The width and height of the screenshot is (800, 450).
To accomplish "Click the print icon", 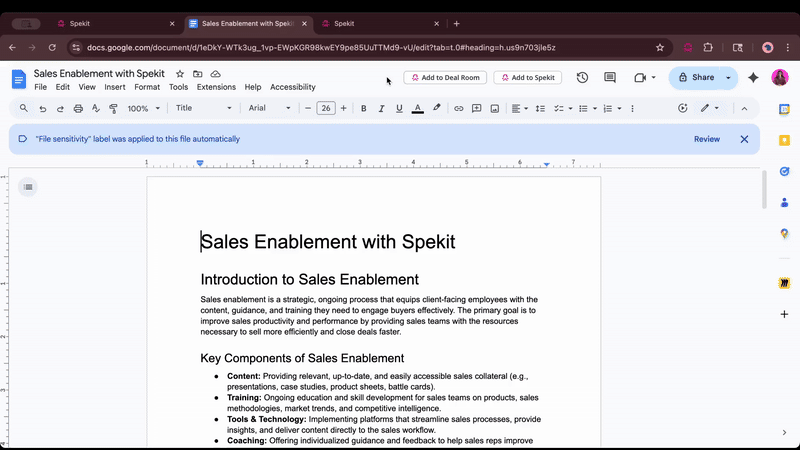I will 77,108.
